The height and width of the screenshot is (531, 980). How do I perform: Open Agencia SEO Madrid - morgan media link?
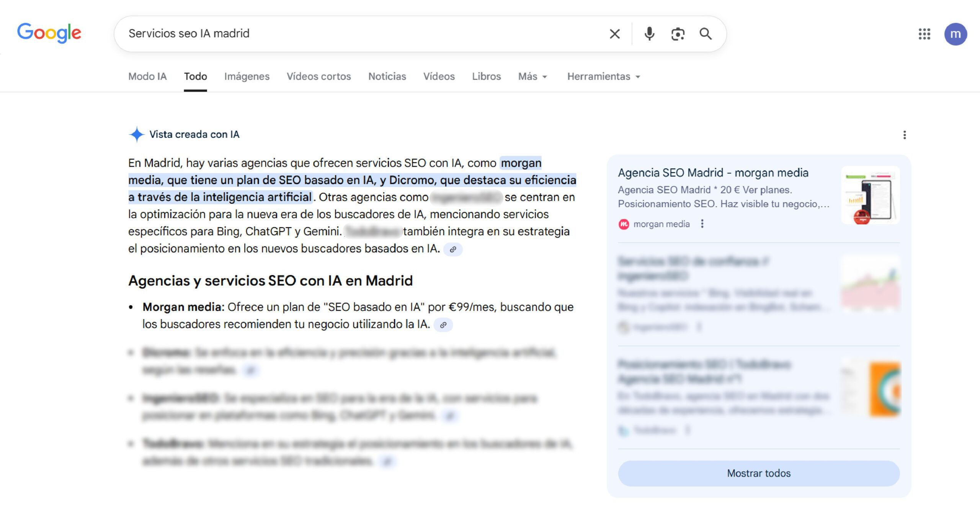713,173
